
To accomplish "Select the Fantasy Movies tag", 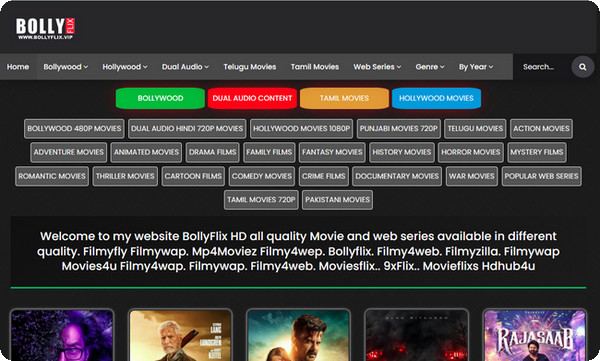I will [332, 152].
